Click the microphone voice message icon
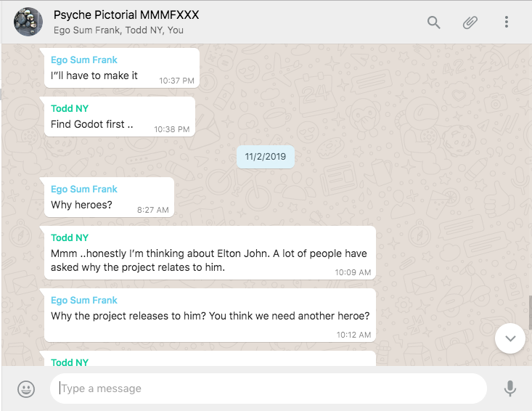The image size is (532, 411). (x=510, y=388)
